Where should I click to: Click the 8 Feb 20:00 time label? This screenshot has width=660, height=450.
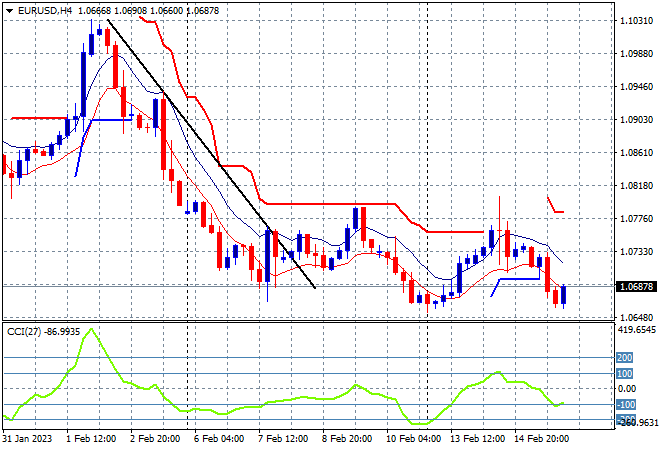coord(346,438)
